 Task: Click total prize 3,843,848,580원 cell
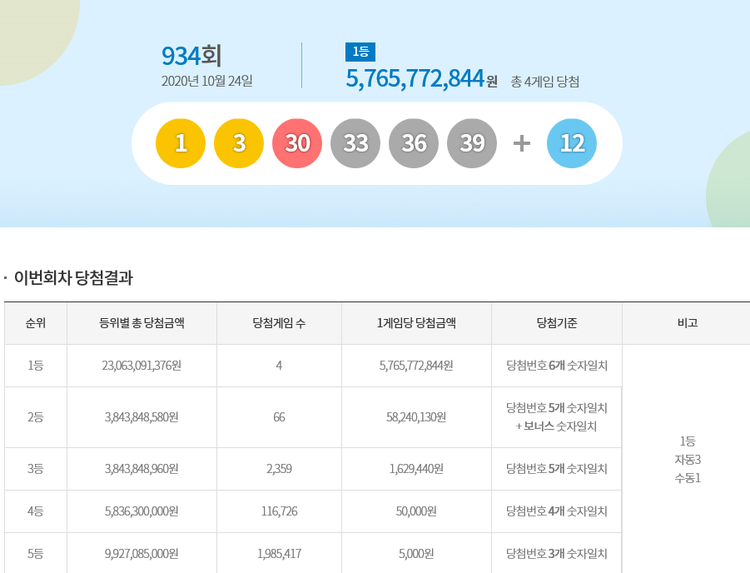(x=142, y=417)
